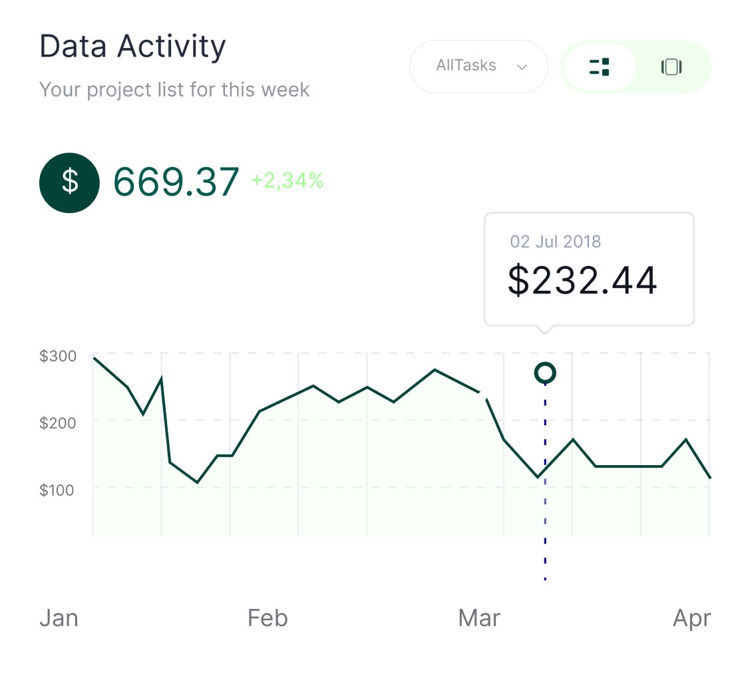Viewport: 752px width, 700px height.
Task: Click the dollar sign circle icon
Action: (x=70, y=182)
